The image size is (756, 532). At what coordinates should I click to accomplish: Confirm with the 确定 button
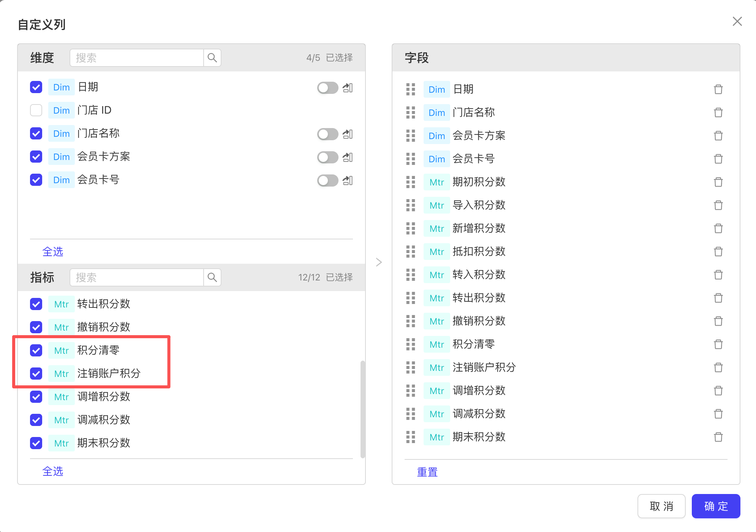coord(716,506)
